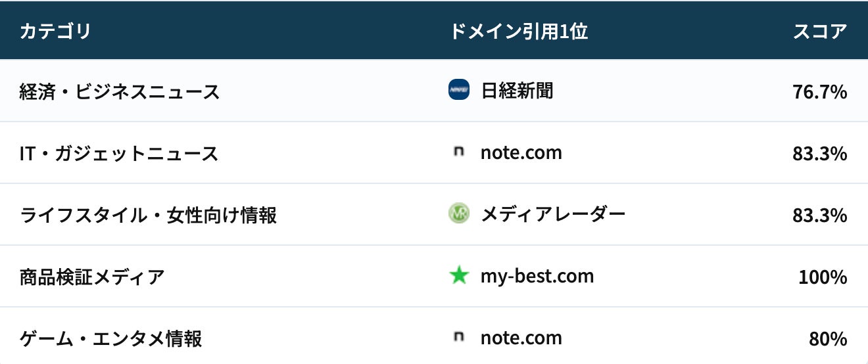Open the メディアレーダー domain name link
This screenshot has height=364, width=868.
[x=553, y=214]
